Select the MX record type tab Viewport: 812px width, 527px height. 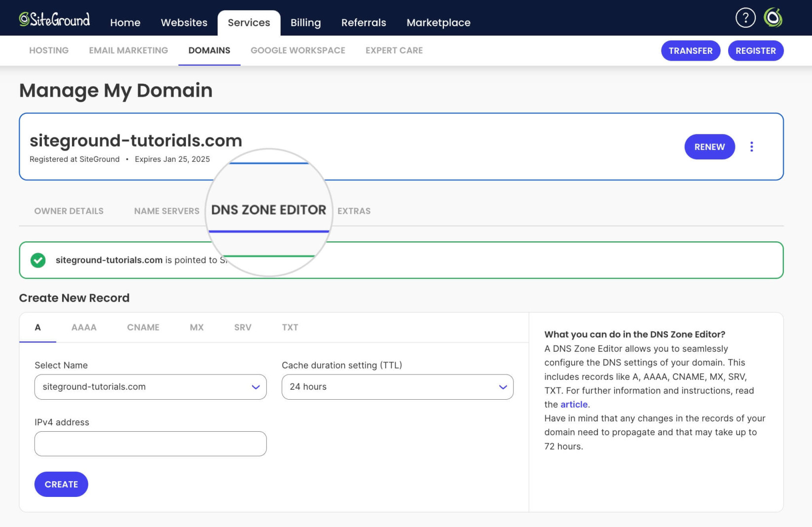(197, 328)
